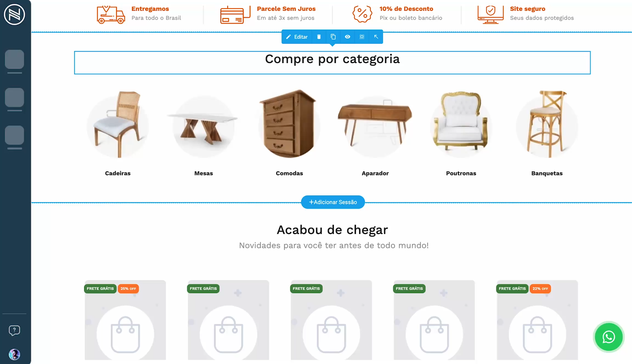The image size is (632, 364).
Task: Open the Mesas category link
Action: pos(204,173)
